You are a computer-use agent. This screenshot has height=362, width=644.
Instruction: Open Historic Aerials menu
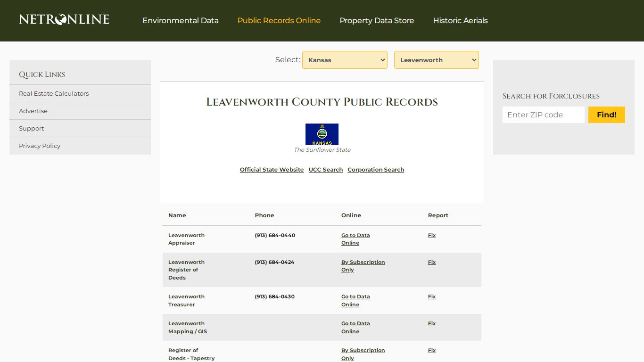[x=460, y=21]
